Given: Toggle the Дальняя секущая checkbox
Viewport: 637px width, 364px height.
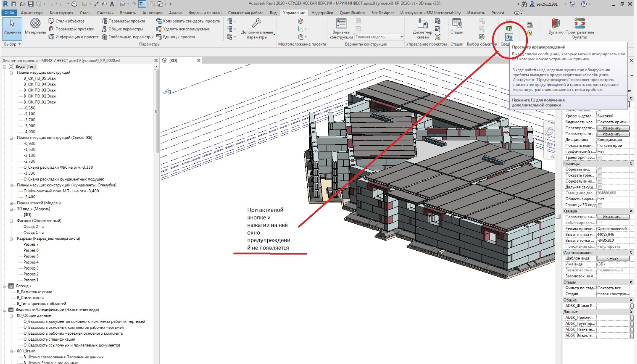Looking at the screenshot, I should point(600,187).
